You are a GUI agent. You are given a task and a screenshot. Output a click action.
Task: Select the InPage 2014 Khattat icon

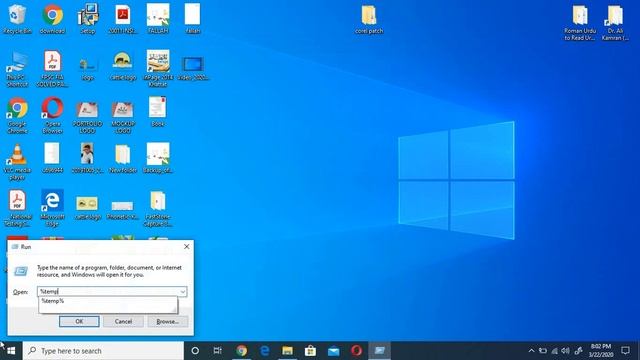(158, 68)
